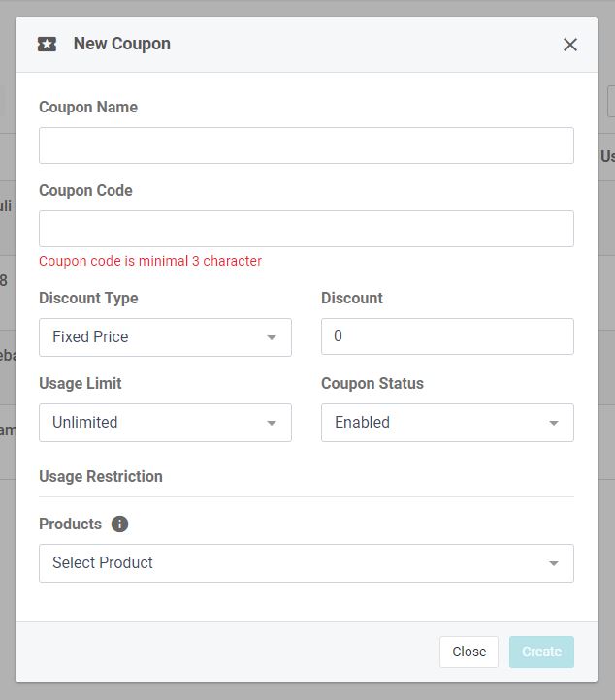Viewport: 615px width, 700px height.
Task: Click the New Coupon dialog title
Action: point(121,44)
